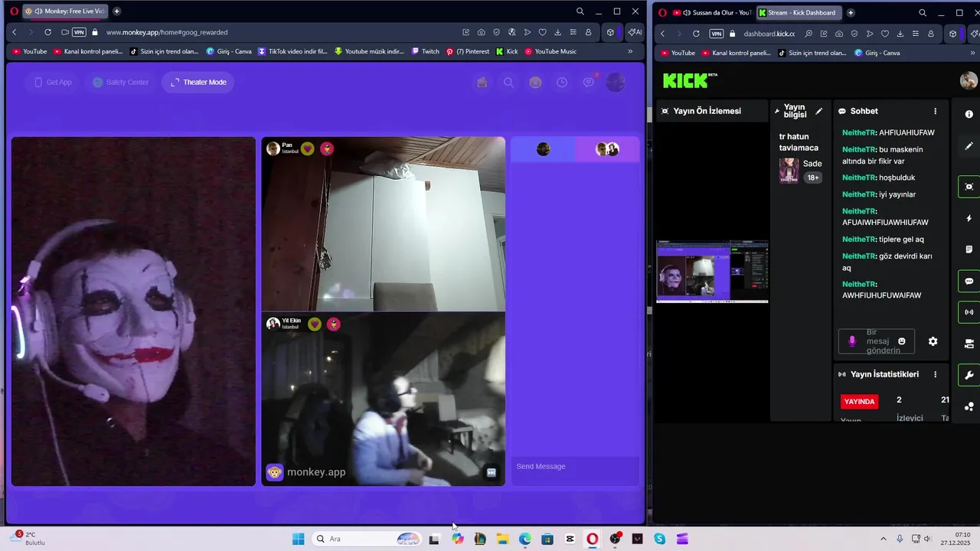Reload the monkey.app page
This screenshot has width=980, height=551.
[47, 32]
